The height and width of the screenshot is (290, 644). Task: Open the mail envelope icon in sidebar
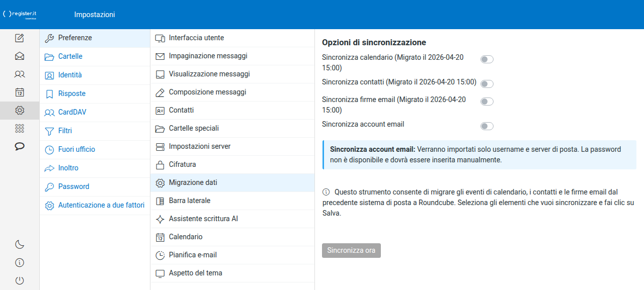tap(20, 56)
